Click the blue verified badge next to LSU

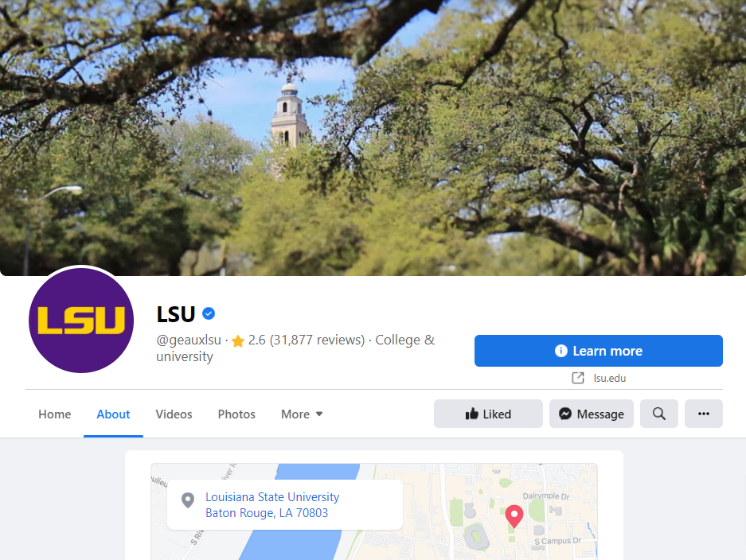[x=209, y=313]
